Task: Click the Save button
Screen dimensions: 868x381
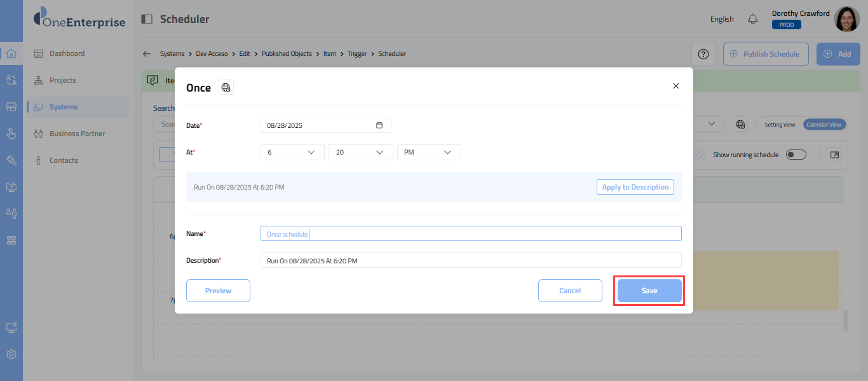Action: 649,291
